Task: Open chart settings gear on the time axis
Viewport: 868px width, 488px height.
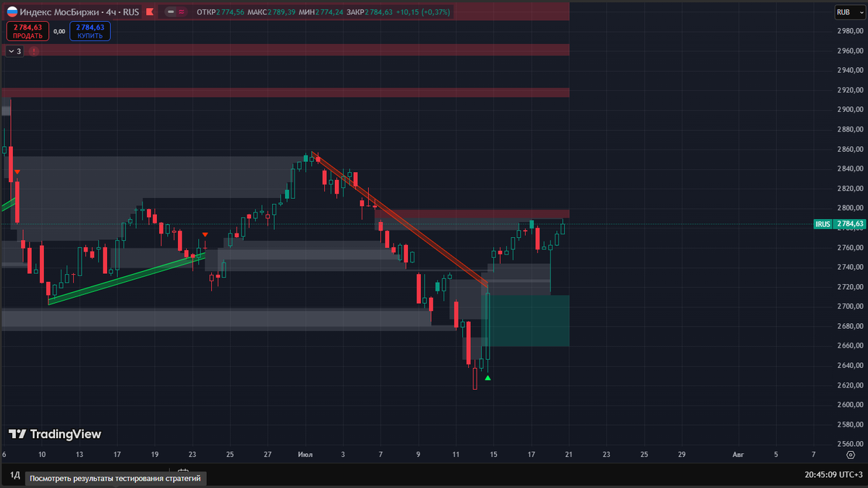Action: 851,455
